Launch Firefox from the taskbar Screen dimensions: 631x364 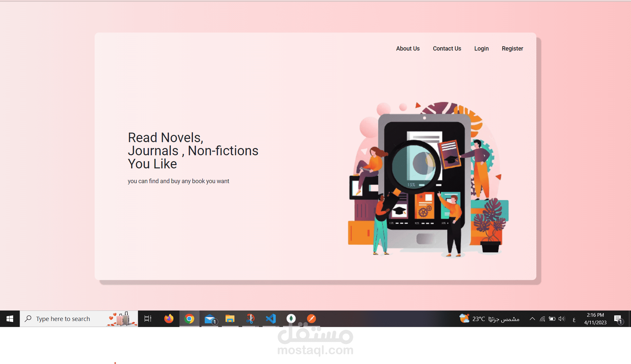tap(169, 319)
